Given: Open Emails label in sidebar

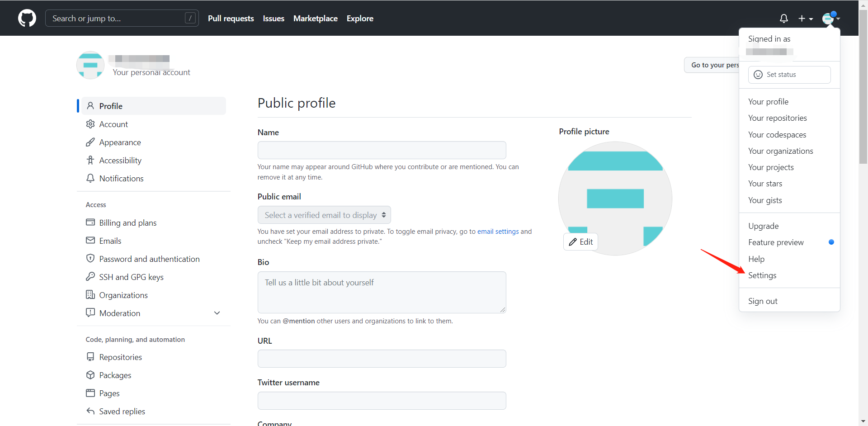Looking at the screenshot, I should [110, 241].
